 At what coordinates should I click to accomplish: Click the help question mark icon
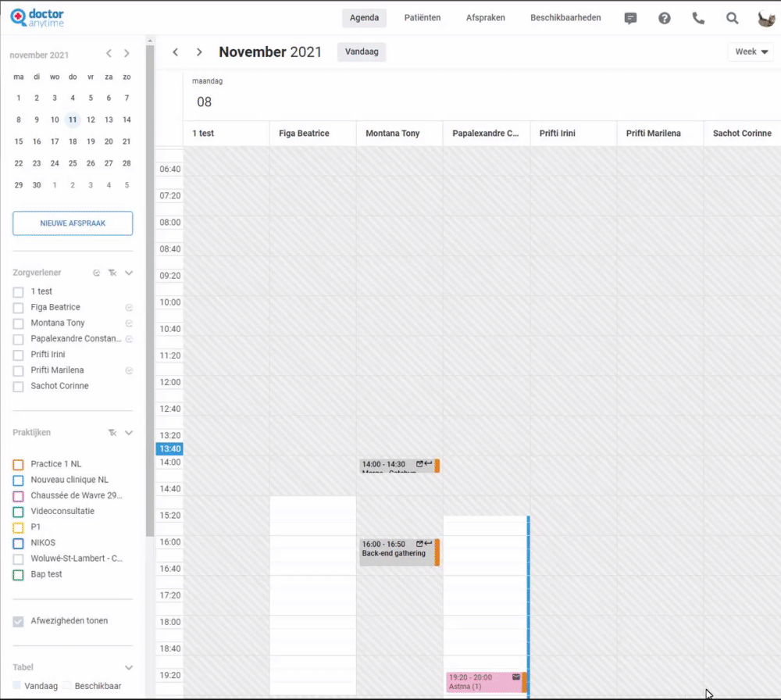click(665, 18)
